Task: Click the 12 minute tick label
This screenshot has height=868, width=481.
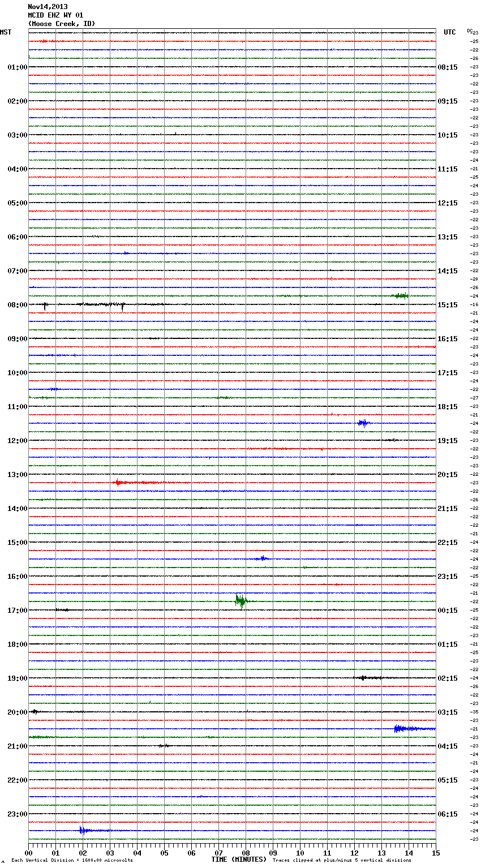Action: pyautogui.click(x=354, y=853)
